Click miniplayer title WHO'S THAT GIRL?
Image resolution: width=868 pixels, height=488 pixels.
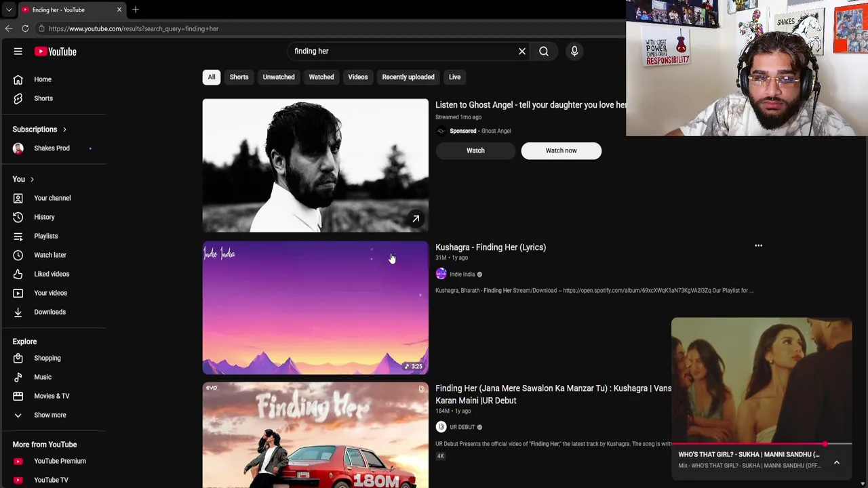[749, 455]
